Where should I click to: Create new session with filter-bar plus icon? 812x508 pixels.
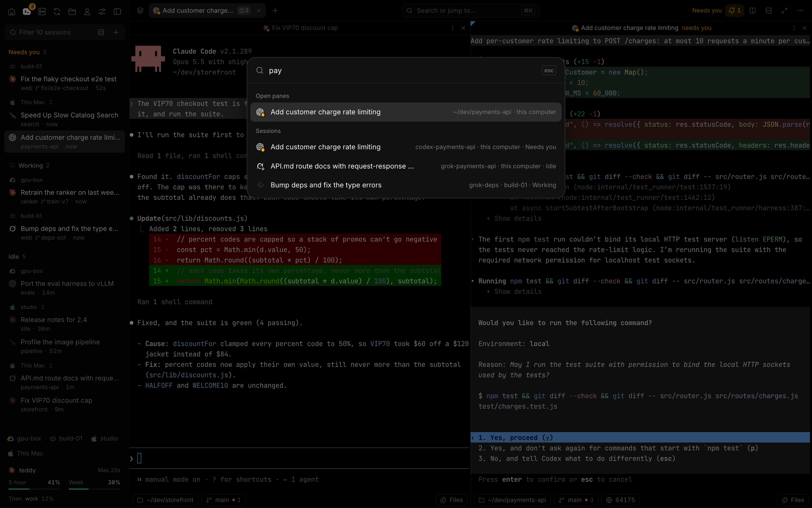116,32
